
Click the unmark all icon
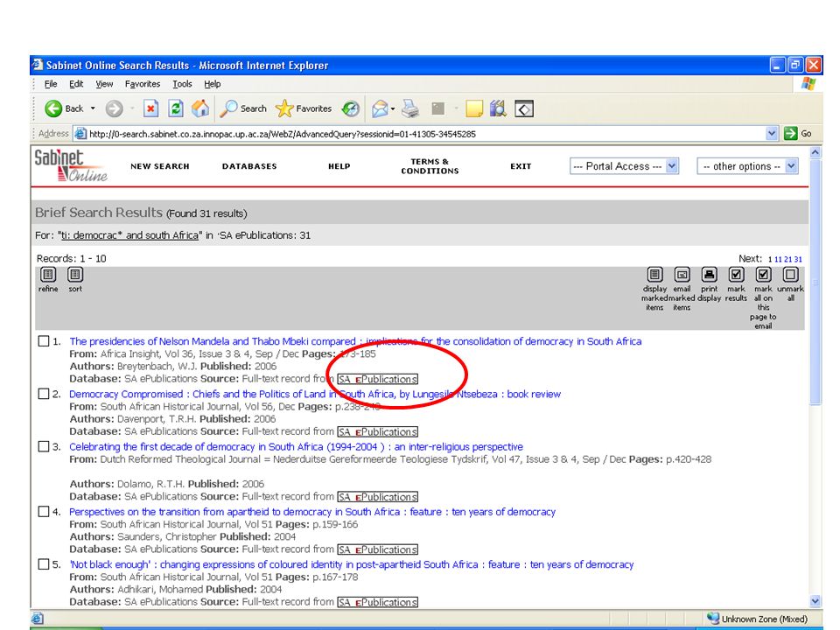pos(791,275)
